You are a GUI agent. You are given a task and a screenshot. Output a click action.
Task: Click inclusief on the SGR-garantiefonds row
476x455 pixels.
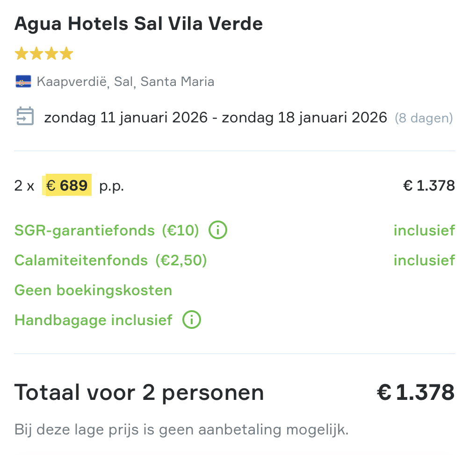424,230
